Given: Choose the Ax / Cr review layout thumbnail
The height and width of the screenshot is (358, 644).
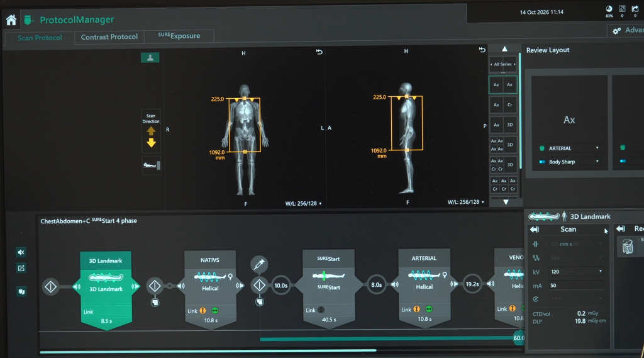Looking at the screenshot, I should 502,105.
